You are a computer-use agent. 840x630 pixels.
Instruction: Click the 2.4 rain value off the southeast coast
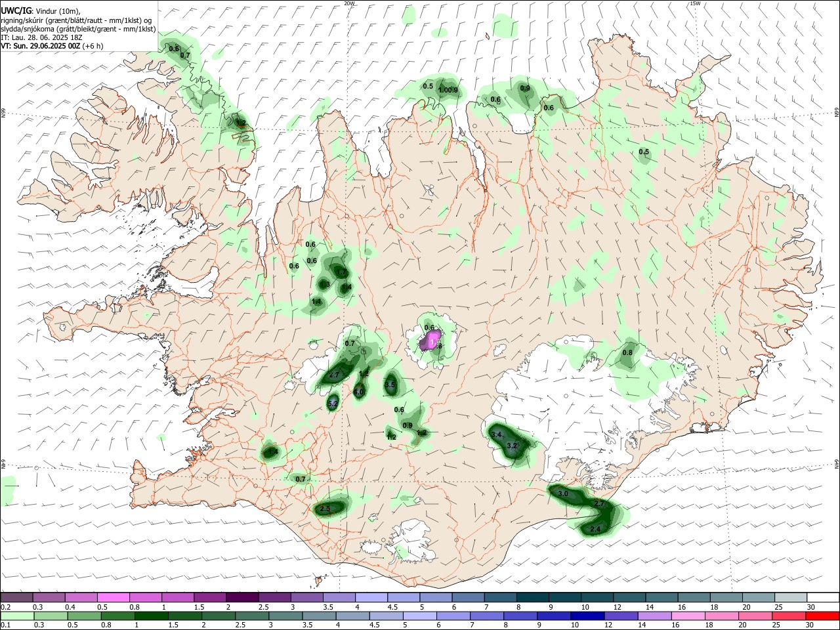tap(595, 529)
